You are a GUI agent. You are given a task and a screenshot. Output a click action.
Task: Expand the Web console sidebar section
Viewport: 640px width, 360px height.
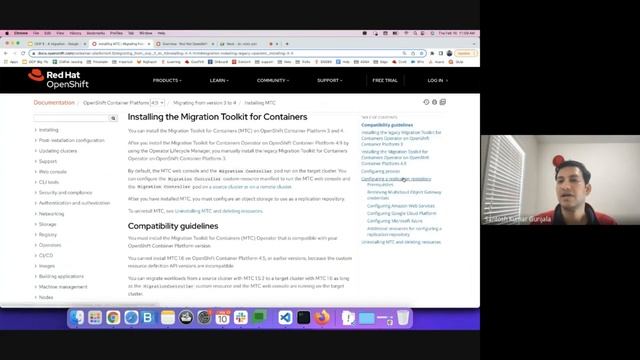[x=52, y=172]
